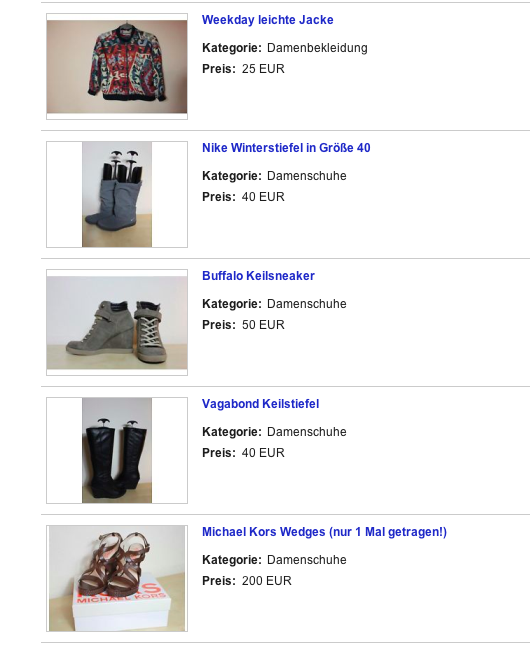Click the black wedge boots photo

117,450
